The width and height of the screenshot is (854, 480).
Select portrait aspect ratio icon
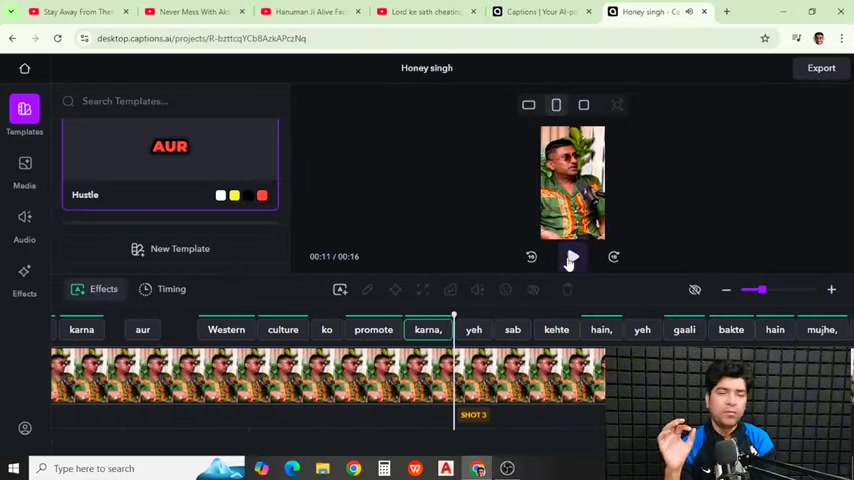[x=556, y=105]
